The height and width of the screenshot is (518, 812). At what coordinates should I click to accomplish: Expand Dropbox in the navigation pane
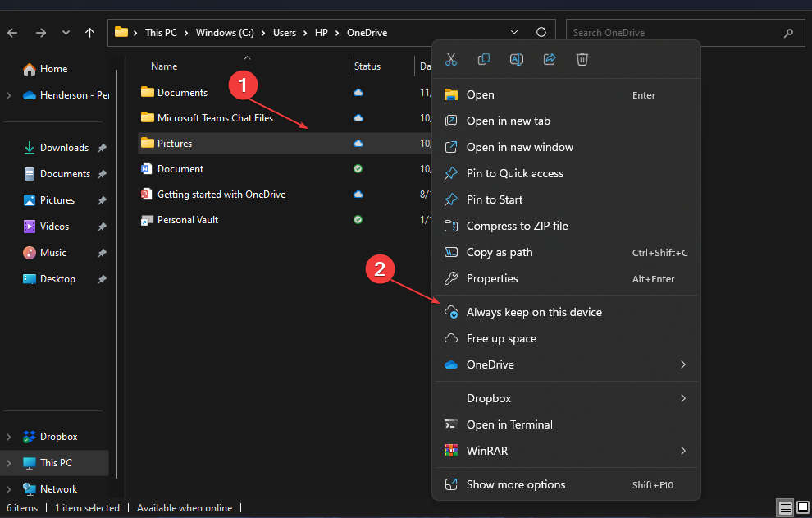tap(9, 437)
